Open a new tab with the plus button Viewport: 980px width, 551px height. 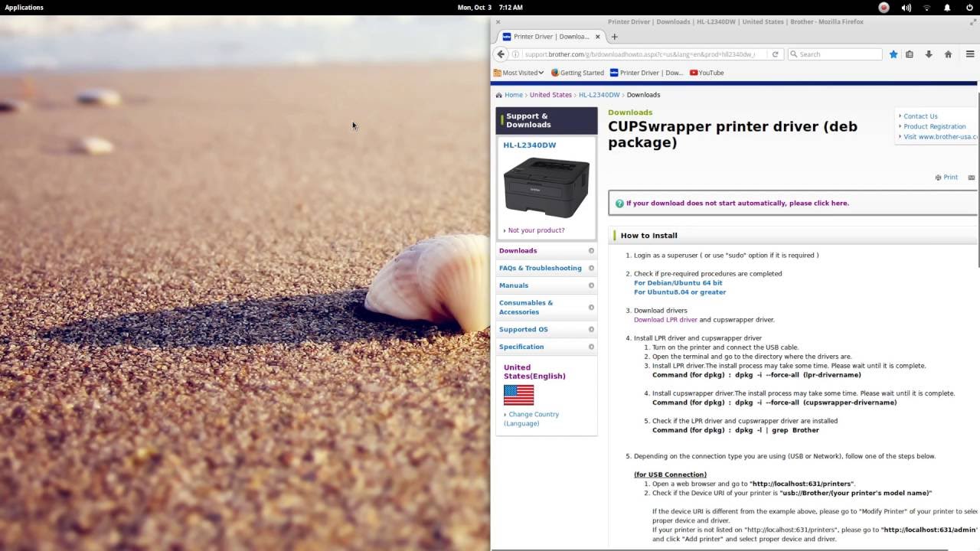[x=614, y=37]
